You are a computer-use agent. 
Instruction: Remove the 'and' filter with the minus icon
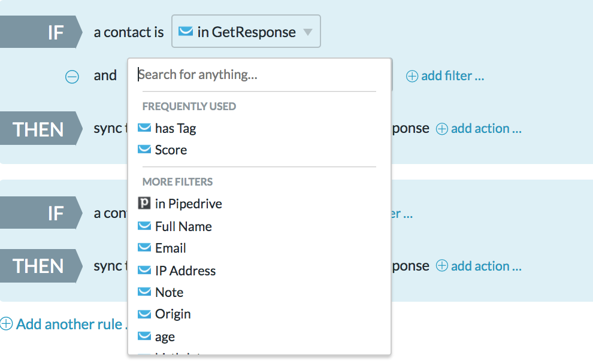click(72, 77)
